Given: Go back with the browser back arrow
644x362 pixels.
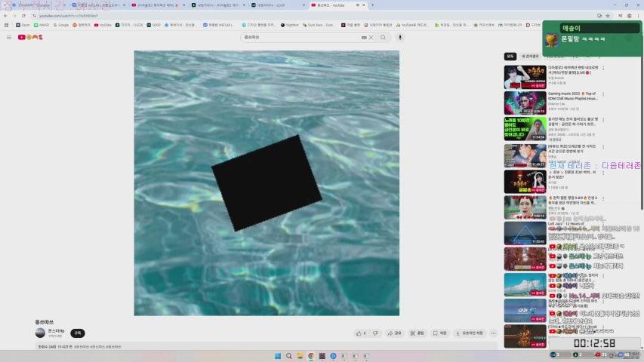Looking at the screenshot, I should point(6,16).
